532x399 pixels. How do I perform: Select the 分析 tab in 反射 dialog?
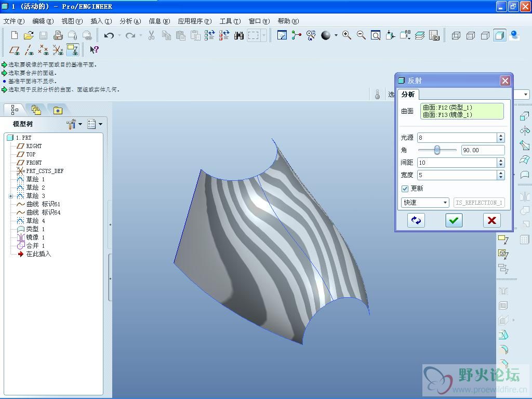408,95
